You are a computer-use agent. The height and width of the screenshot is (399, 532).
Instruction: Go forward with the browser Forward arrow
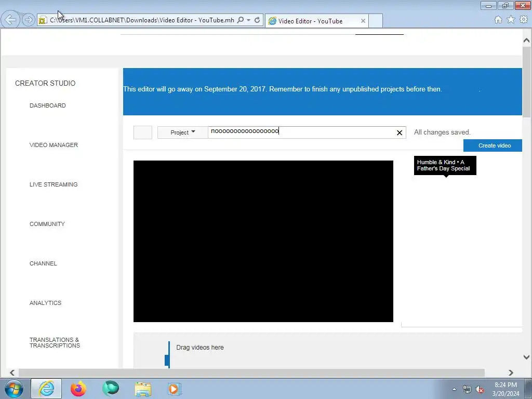click(x=29, y=20)
